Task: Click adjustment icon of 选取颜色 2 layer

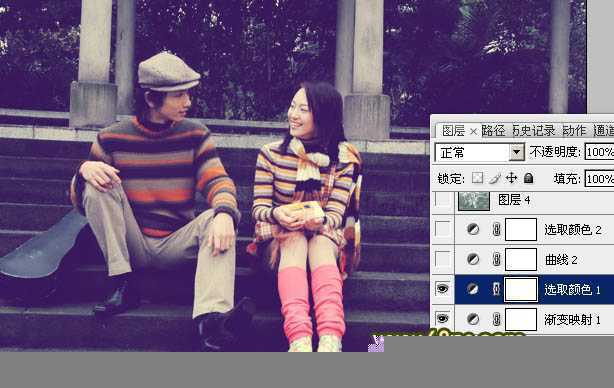Action: click(473, 229)
